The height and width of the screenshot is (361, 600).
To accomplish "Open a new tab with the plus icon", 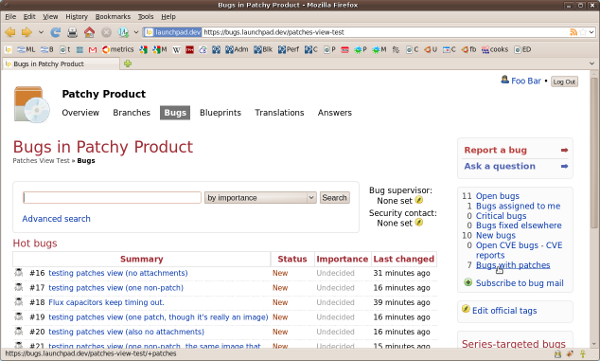I will 128,64.
